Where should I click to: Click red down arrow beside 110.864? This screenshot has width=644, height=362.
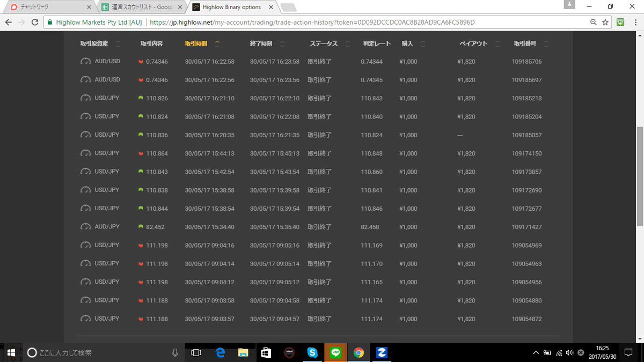coord(141,153)
